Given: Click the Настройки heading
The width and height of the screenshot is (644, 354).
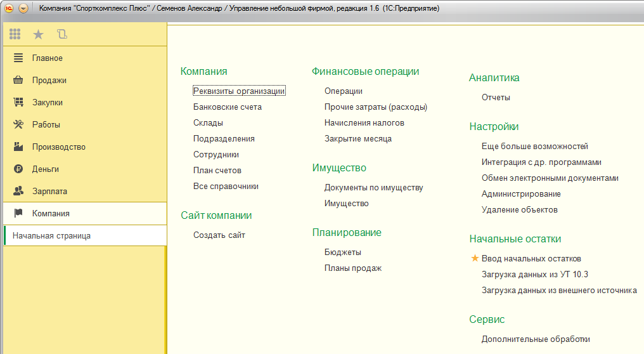Looking at the screenshot, I should tap(494, 127).
